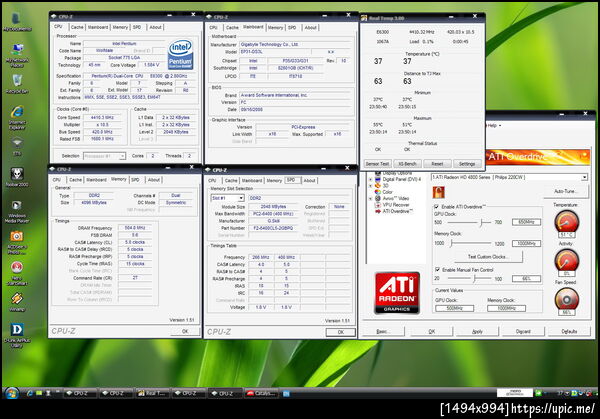Click the Windows Start orb

(11, 393)
